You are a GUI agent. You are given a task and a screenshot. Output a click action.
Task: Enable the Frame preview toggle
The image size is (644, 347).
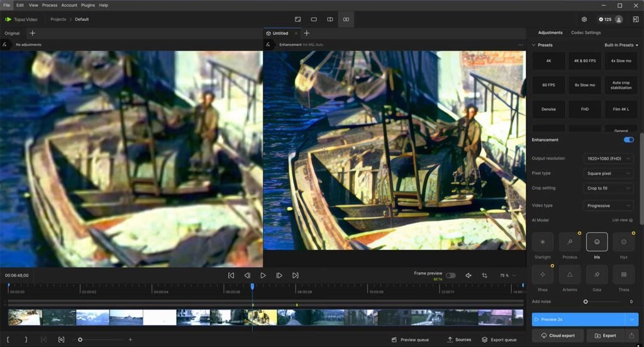(x=450, y=275)
